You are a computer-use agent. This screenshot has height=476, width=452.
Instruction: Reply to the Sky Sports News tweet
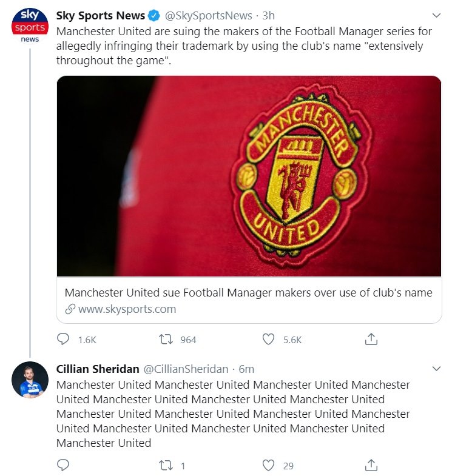63,339
